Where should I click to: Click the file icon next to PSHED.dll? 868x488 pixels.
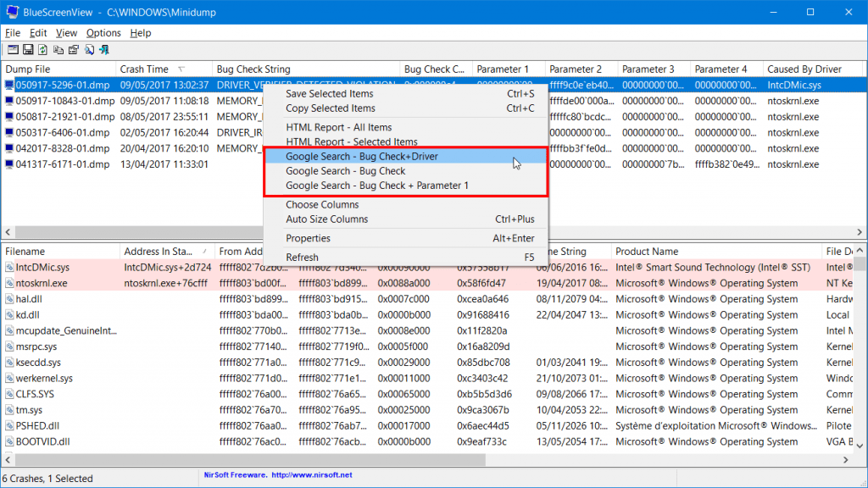9,426
